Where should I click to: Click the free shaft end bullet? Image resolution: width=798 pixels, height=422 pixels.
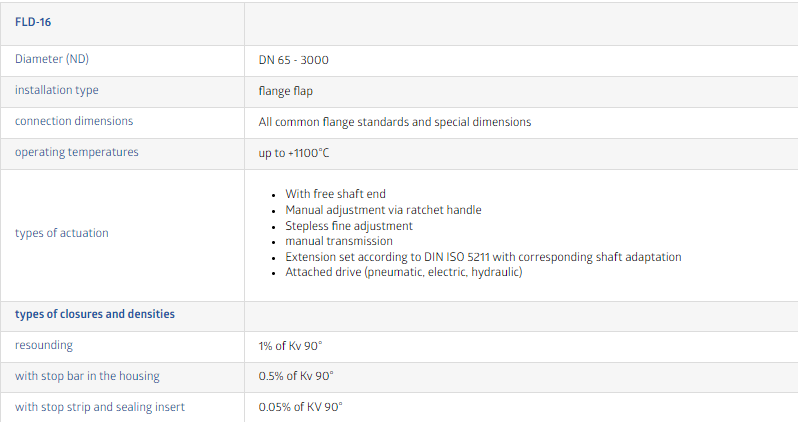click(x=335, y=194)
